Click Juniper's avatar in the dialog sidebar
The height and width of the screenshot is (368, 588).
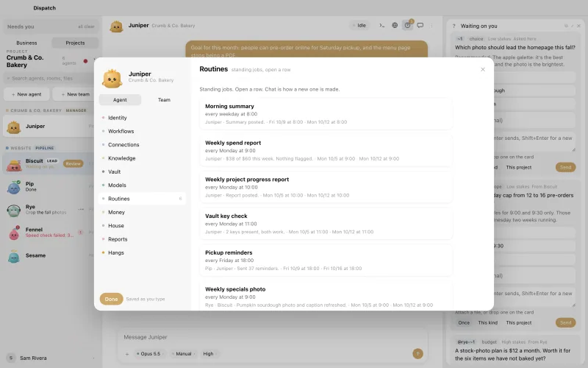click(112, 78)
